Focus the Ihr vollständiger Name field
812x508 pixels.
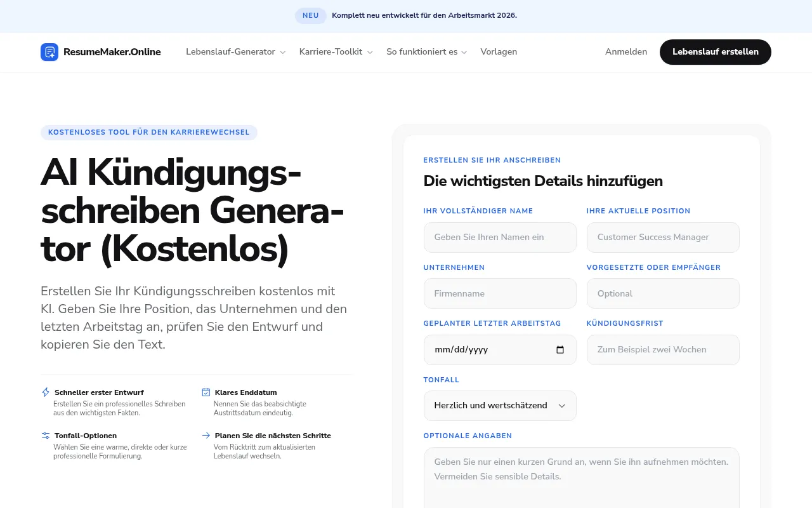(500, 237)
